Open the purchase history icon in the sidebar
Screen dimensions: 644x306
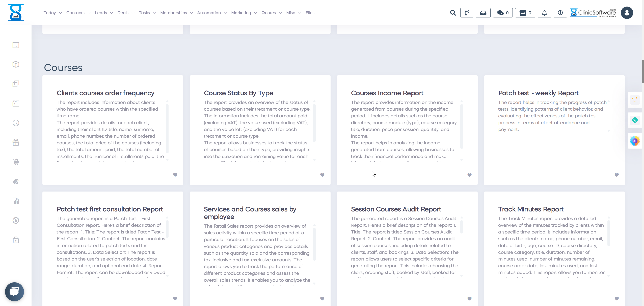tap(15, 123)
